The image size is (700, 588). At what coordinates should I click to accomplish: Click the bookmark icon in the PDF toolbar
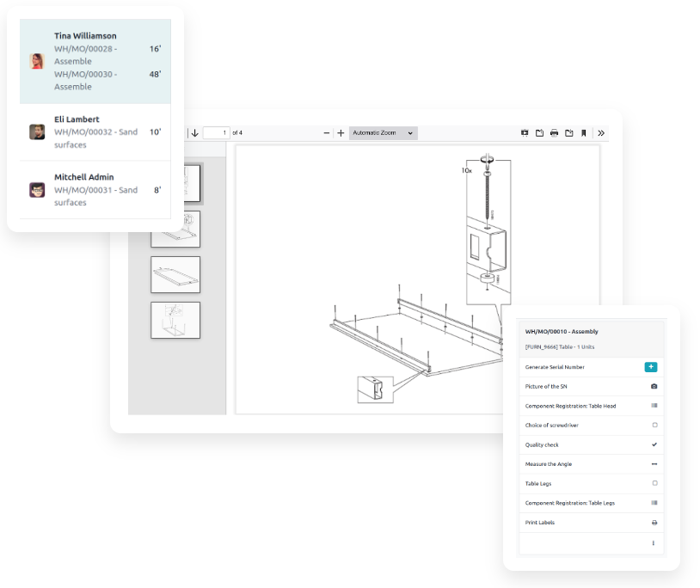(583, 133)
